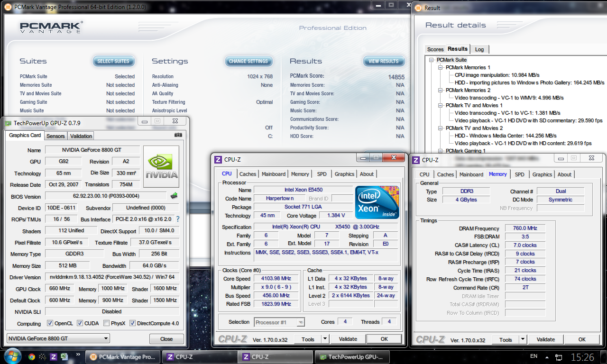
Task: Click the Close button in GPU-Z
Action: [x=166, y=339]
